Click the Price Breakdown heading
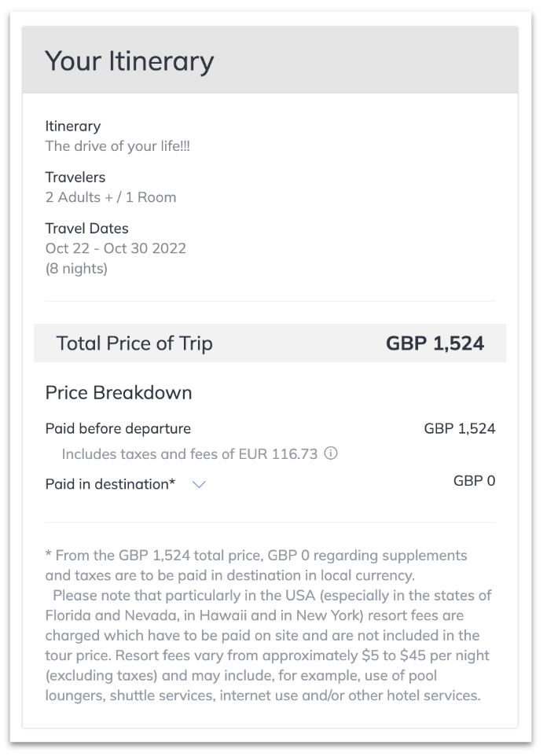 tap(119, 392)
